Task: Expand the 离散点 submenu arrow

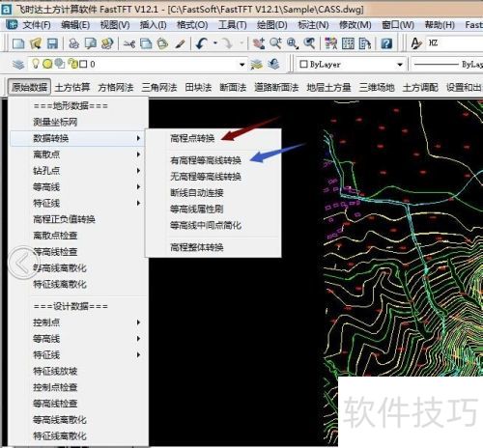Action: tap(138, 154)
